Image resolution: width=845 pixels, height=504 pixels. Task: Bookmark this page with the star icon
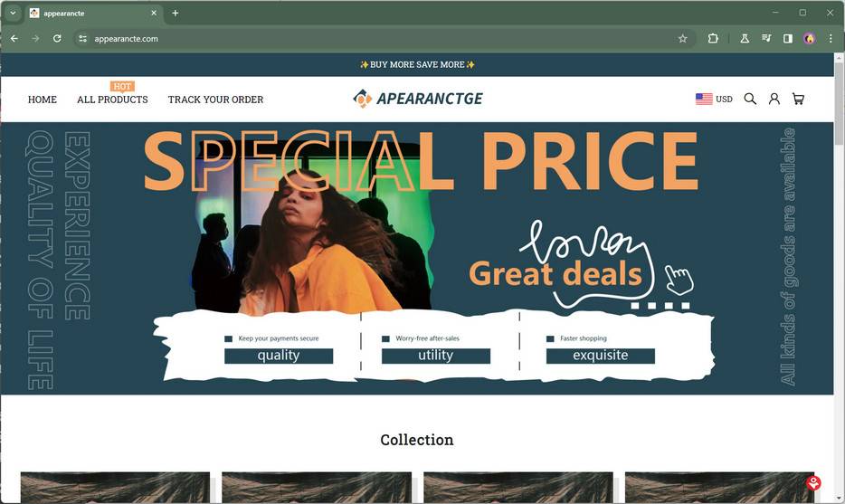coord(683,39)
